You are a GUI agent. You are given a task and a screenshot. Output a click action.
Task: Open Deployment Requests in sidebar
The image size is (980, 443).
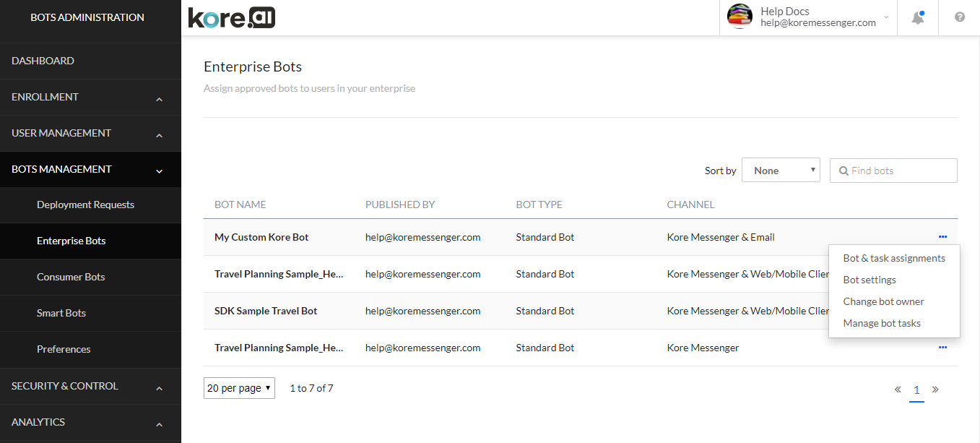(85, 205)
